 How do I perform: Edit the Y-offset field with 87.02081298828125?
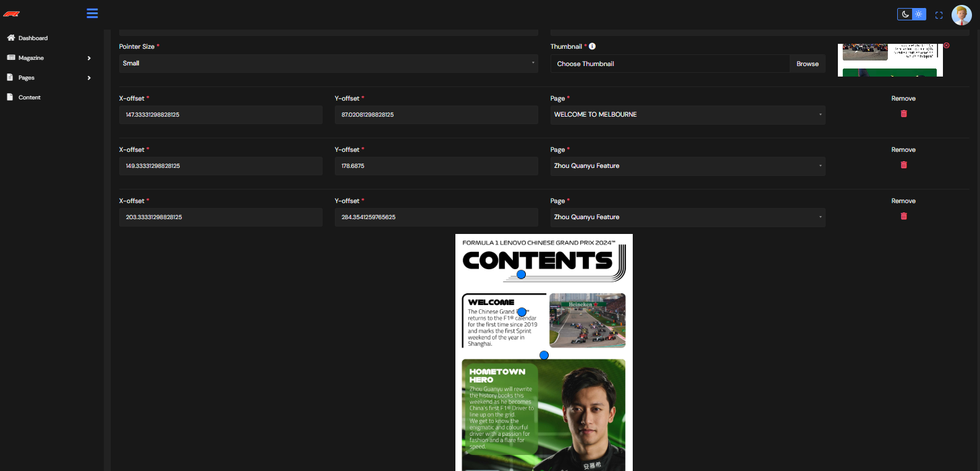pyautogui.click(x=436, y=115)
